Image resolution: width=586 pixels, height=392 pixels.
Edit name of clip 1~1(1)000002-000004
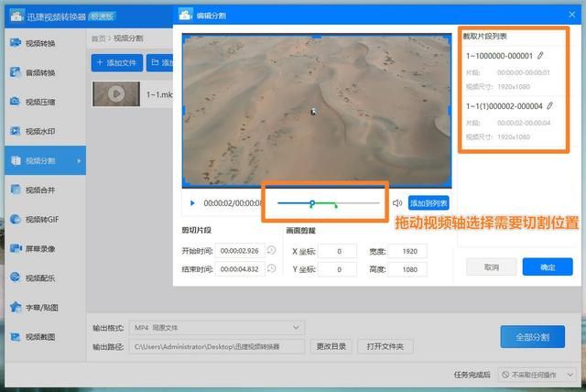tap(549, 105)
